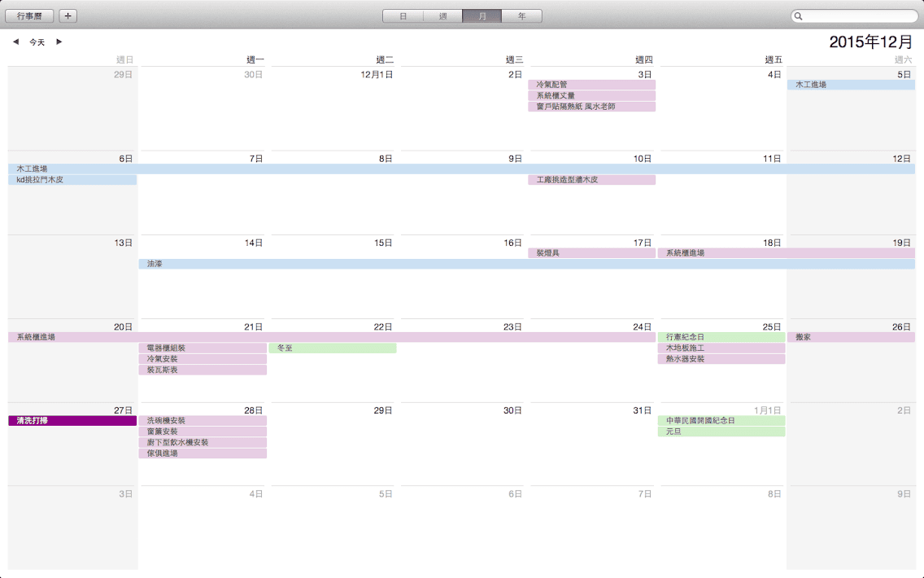This screenshot has width=924, height=578.
Task: Select the 搬家 event on the 26th
Action: tap(850, 337)
